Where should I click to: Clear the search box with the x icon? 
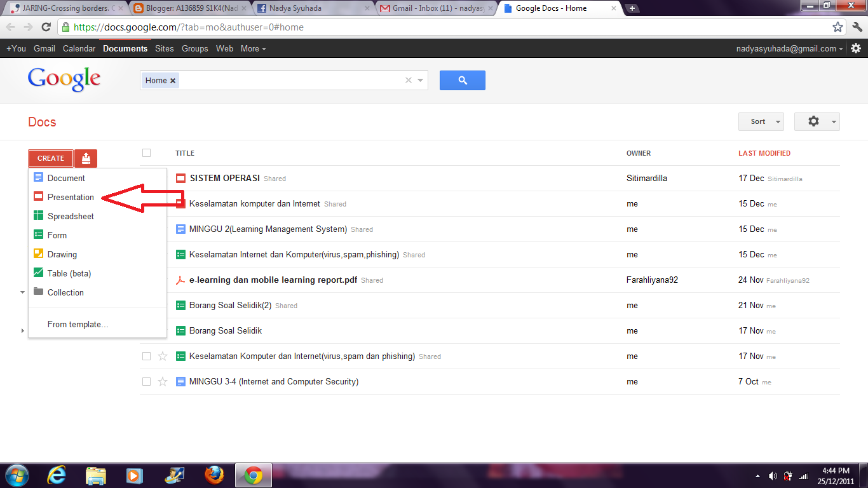tap(409, 80)
